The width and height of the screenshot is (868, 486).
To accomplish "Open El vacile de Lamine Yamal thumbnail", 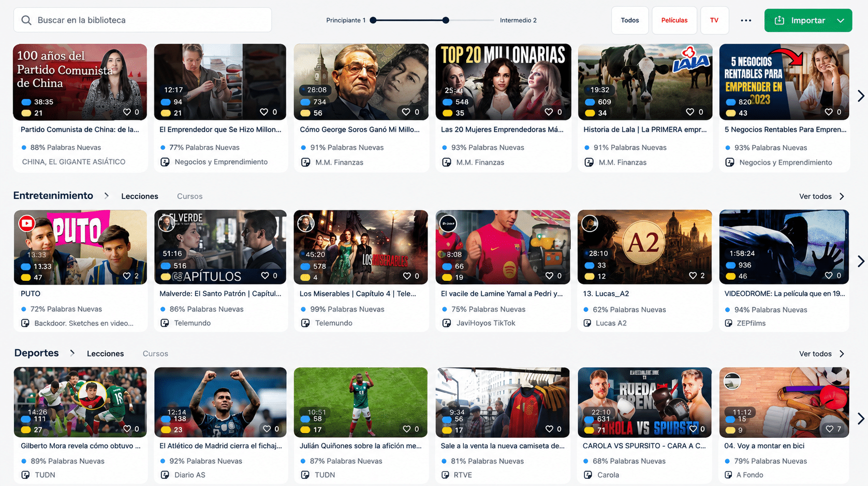I will pyautogui.click(x=503, y=247).
